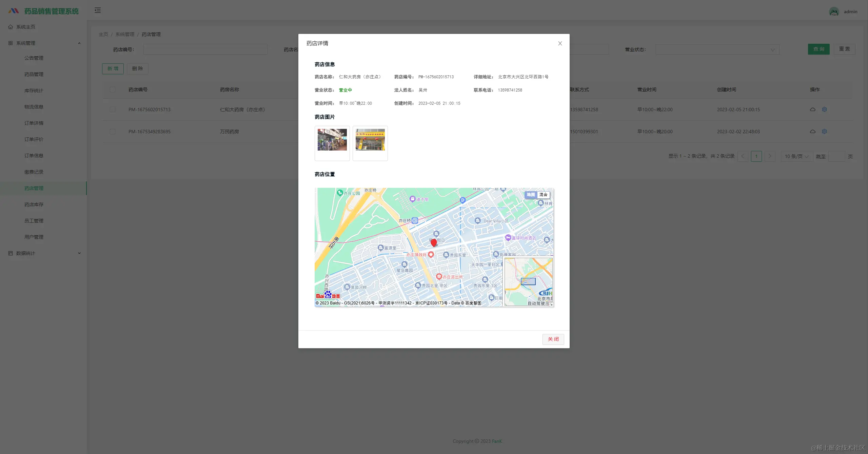Click the 系统主页 home icon
Viewport: 868px width, 454px height.
tap(11, 27)
